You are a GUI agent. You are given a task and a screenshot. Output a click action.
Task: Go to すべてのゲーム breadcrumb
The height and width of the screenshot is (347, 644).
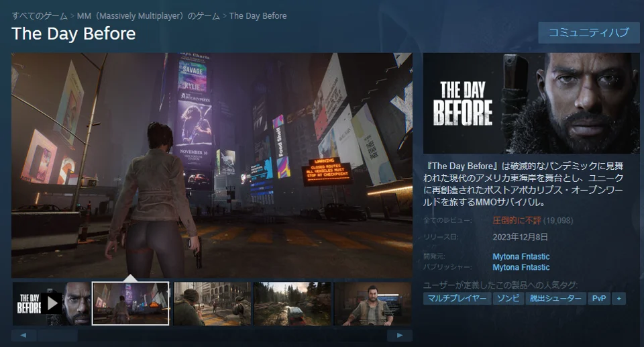pos(40,16)
